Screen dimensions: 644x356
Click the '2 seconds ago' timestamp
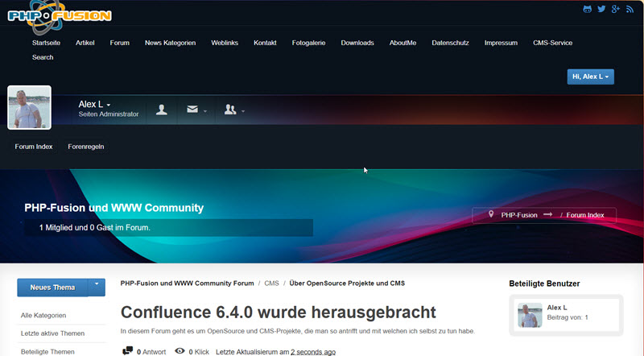point(313,352)
